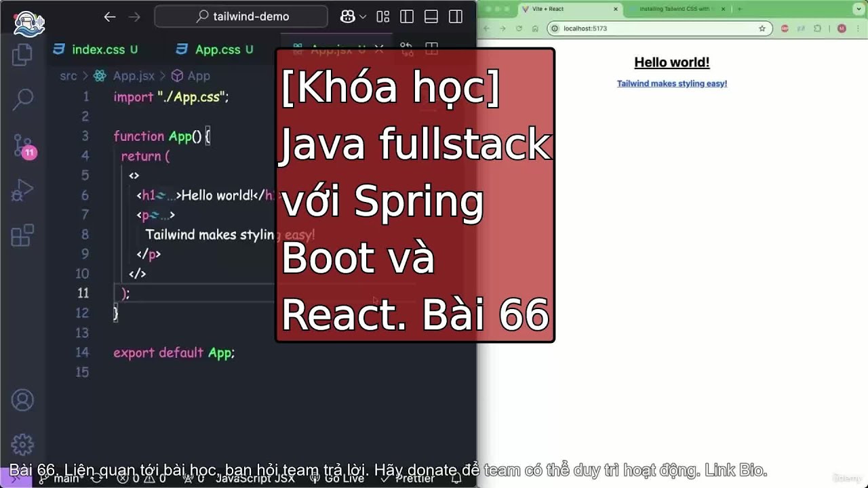Open the notifications bell in the status bar

456,479
